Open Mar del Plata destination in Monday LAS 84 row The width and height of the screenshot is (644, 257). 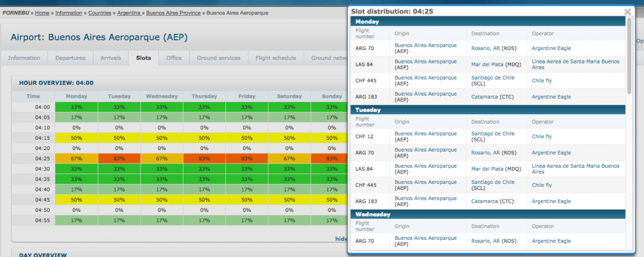coord(487,65)
